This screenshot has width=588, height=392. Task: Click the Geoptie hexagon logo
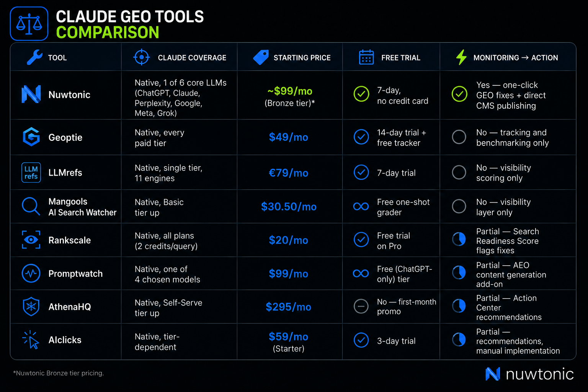(31, 137)
